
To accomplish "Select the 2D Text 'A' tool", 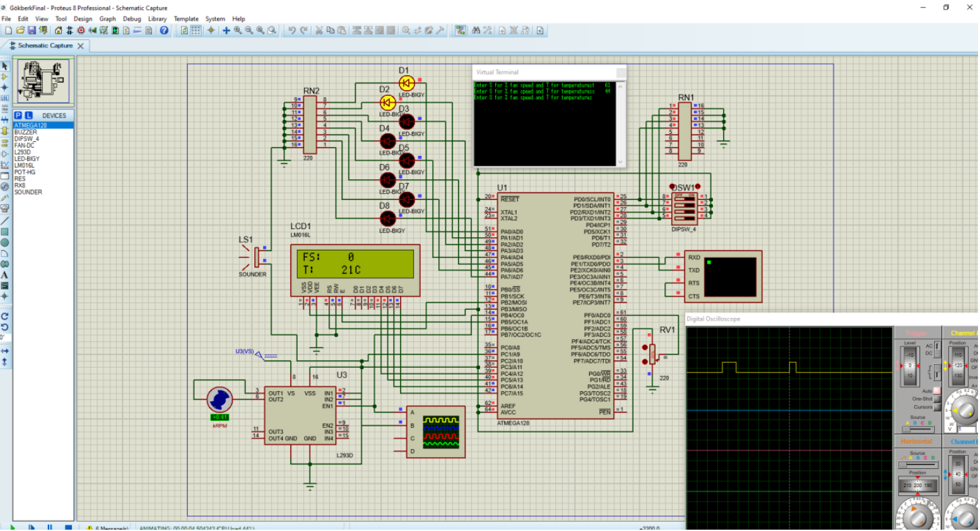I will [x=5, y=274].
